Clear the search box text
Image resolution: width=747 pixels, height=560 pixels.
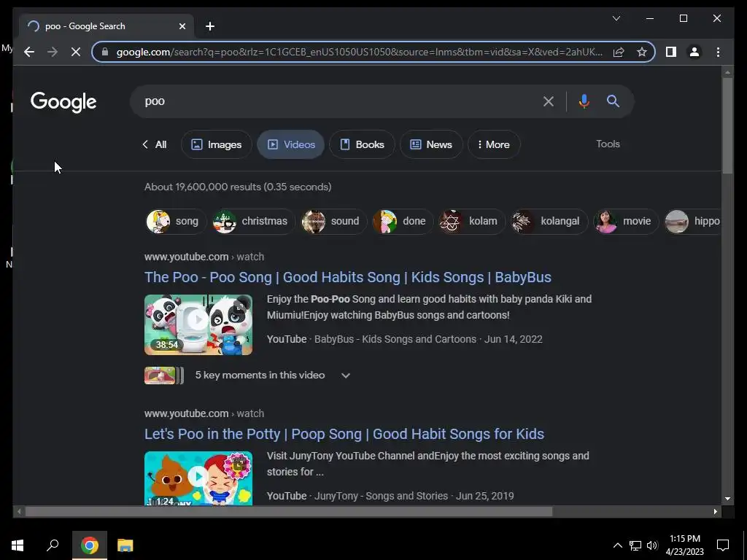point(549,101)
